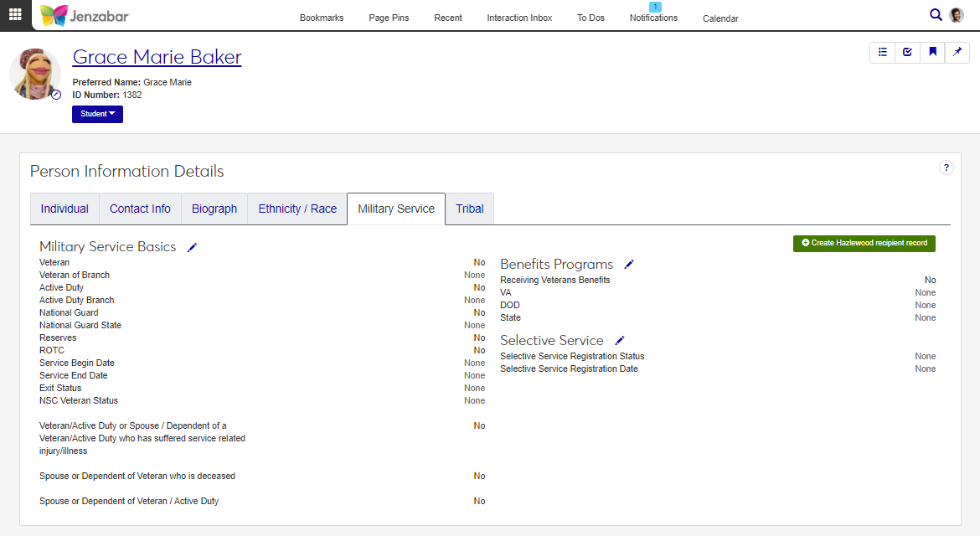Open the user avatar account menu
The image size is (980, 536).
click(957, 15)
